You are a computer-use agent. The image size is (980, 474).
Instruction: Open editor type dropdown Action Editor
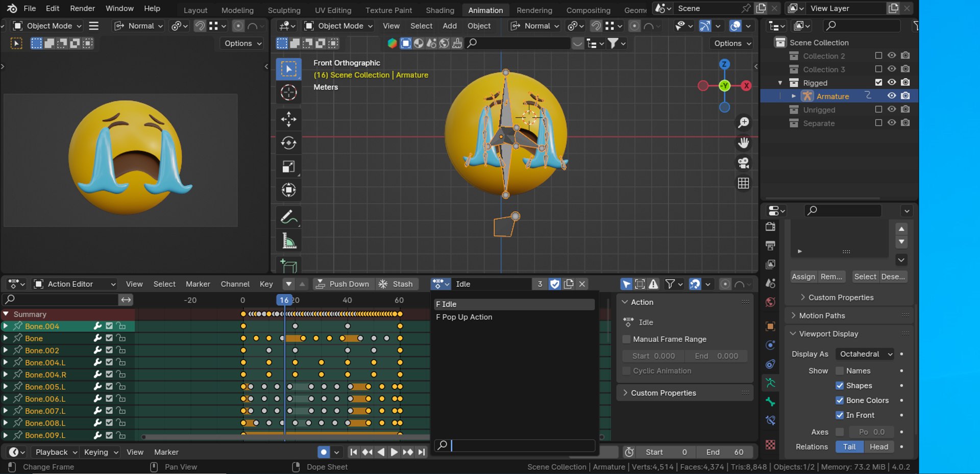coord(75,284)
